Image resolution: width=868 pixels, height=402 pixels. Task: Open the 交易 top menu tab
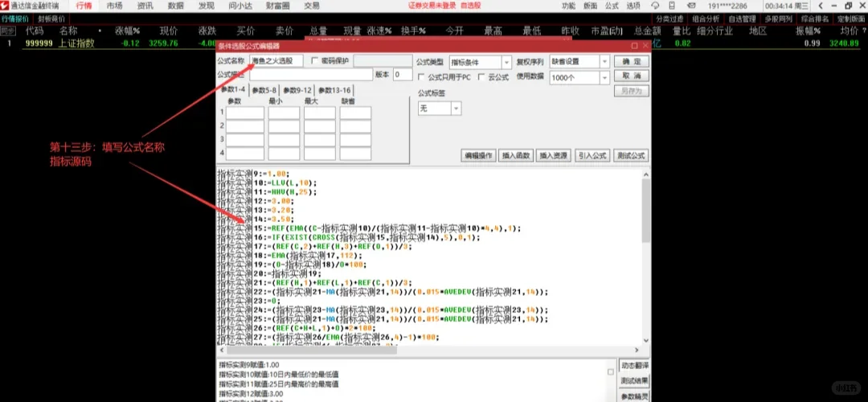[312, 6]
